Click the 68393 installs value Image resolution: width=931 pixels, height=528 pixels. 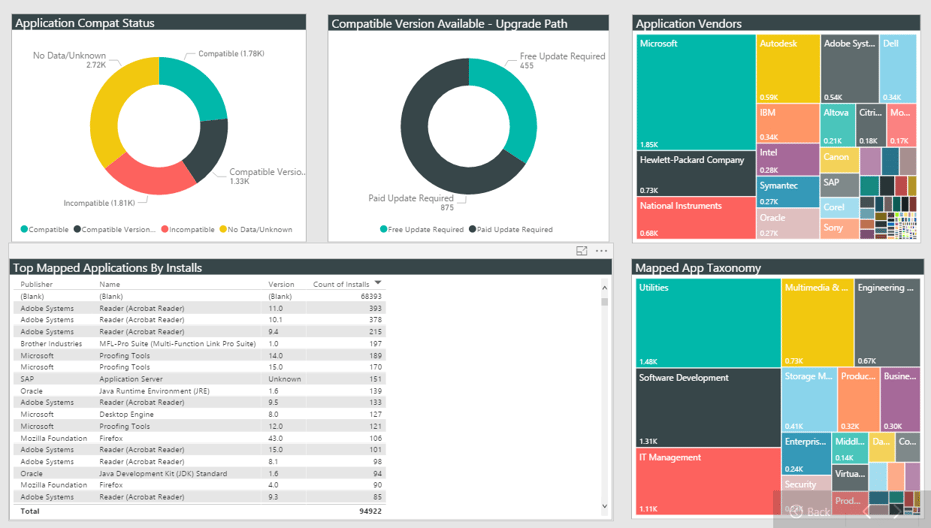[371, 296]
